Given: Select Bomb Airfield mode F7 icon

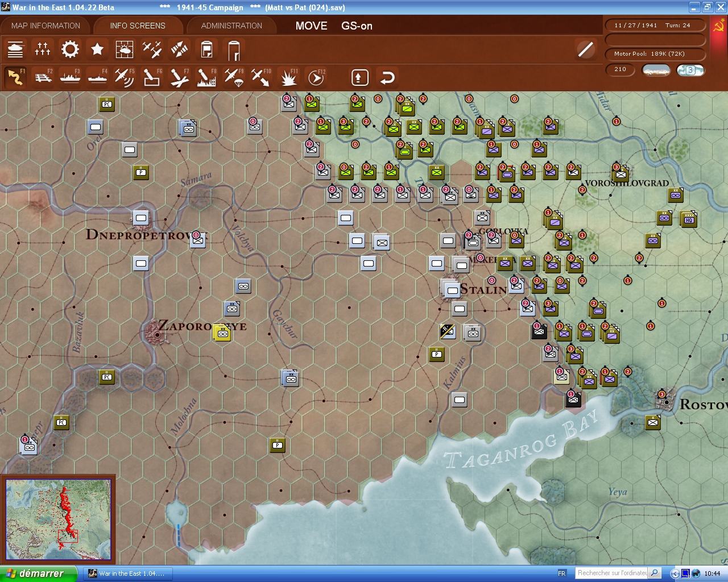Looking at the screenshot, I should [x=179, y=77].
